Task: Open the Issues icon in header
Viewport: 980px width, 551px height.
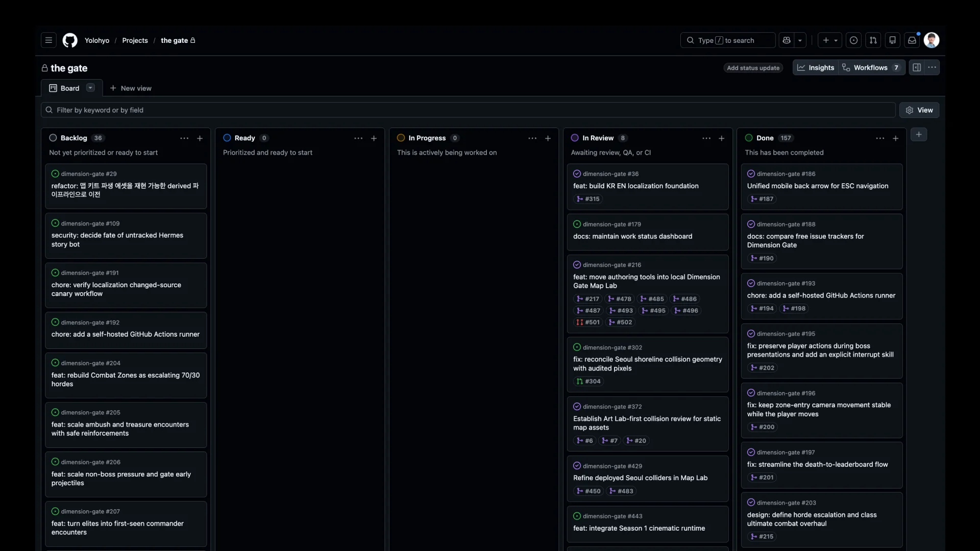Action: [853, 40]
